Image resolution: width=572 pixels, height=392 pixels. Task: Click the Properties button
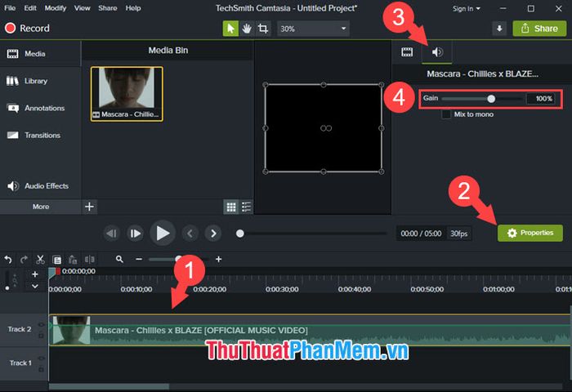[530, 233]
